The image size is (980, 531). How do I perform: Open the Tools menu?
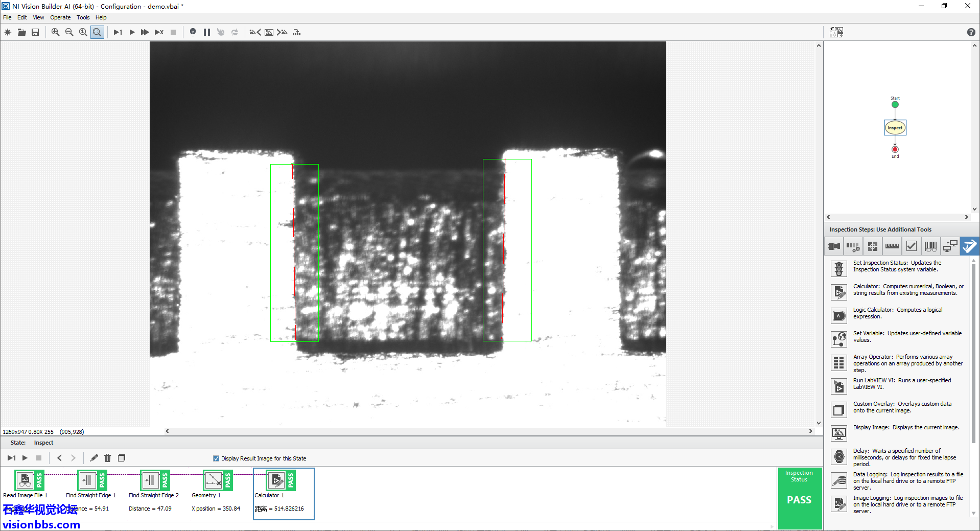point(83,17)
